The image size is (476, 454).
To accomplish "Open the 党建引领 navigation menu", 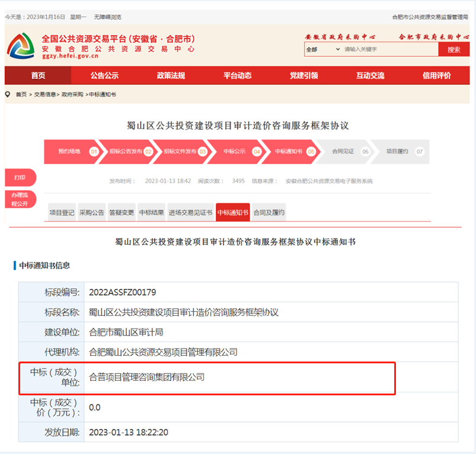I will pyautogui.click(x=304, y=75).
